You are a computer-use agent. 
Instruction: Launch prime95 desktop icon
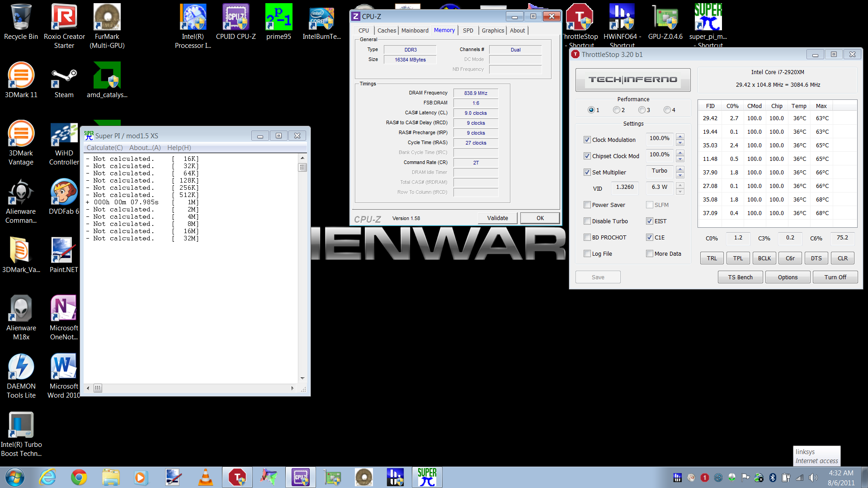tap(278, 22)
